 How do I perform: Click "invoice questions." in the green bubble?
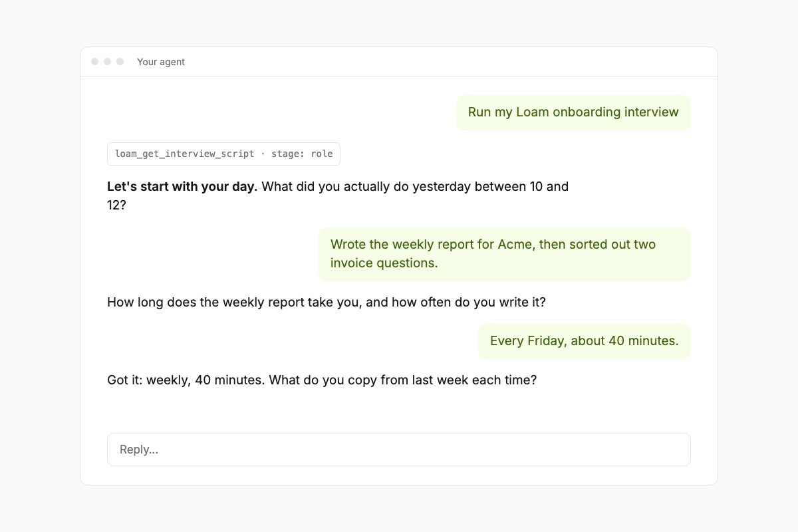(x=384, y=263)
